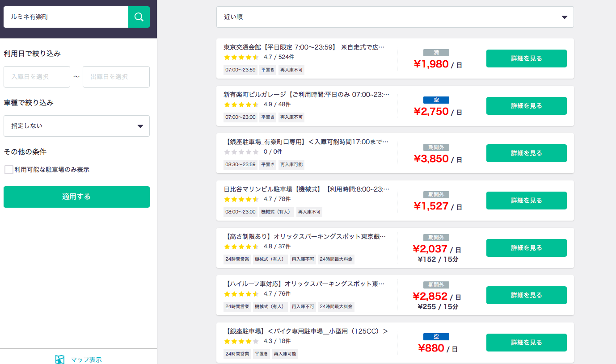Click the ¥2,037 / 日 price
The height and width of the screenshot is (364, 616).
(x=437, y=249)
